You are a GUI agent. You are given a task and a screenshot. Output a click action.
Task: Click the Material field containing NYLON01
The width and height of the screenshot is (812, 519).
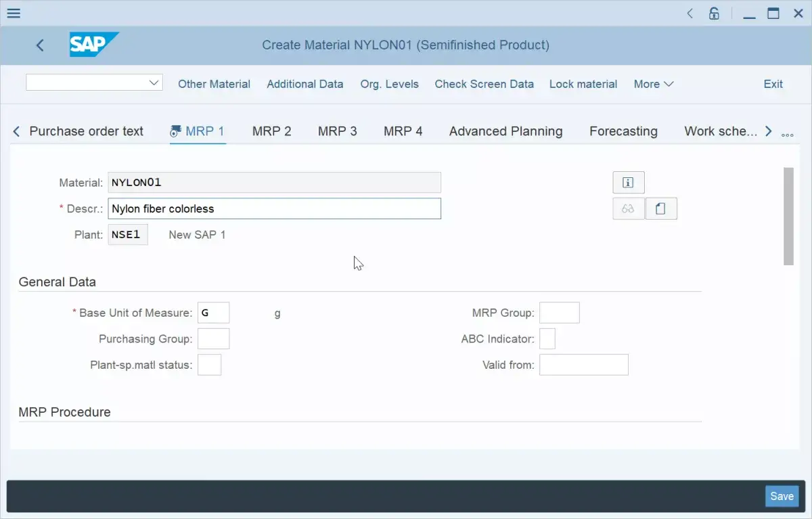(x=275, y=183)
